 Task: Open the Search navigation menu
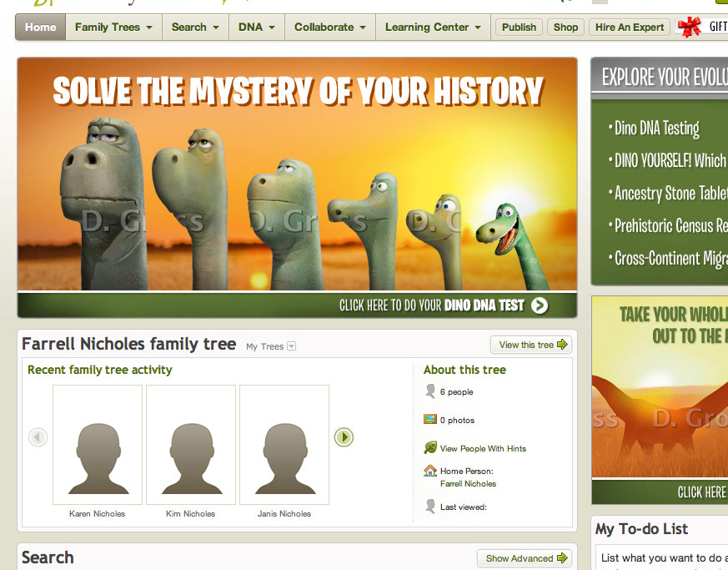[195, 27]
